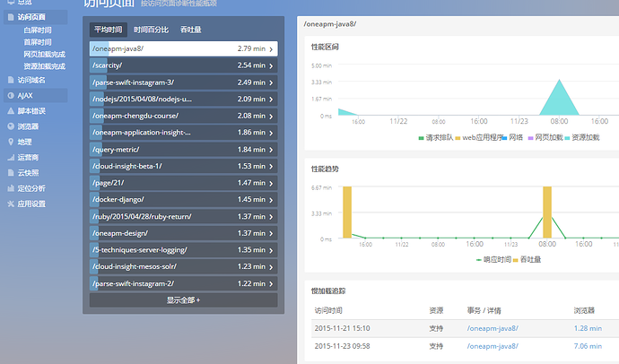Open the /oneapm-java8/ link dated 2015-11-23
Viewport: 619px width, 364px height.
click(x=493, y=345)
